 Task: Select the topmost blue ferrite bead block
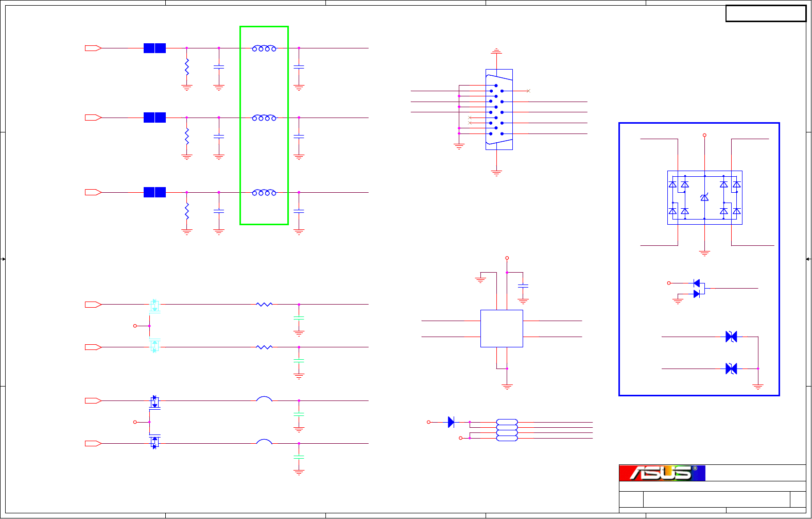154,48
